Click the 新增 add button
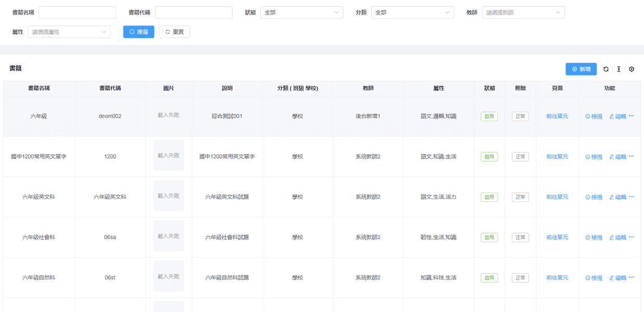644x312 pixels. pos(581,69)
